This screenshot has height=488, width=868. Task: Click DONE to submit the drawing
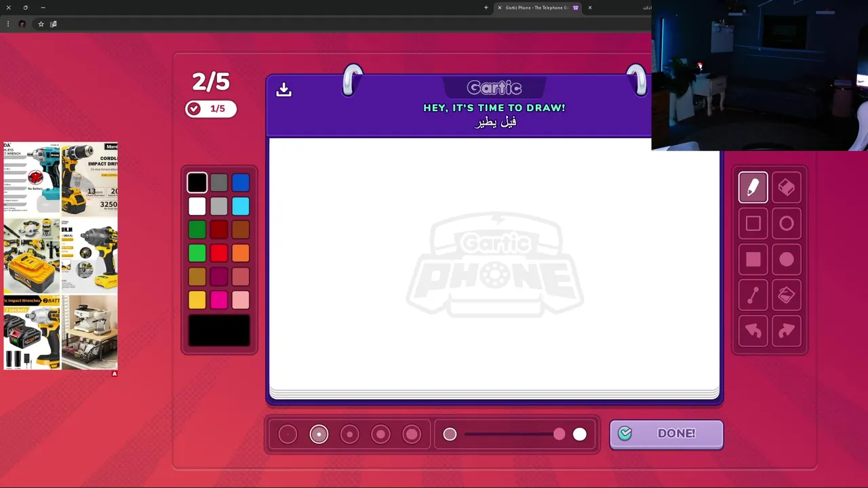pyautogui.click(x=667, y=434)
